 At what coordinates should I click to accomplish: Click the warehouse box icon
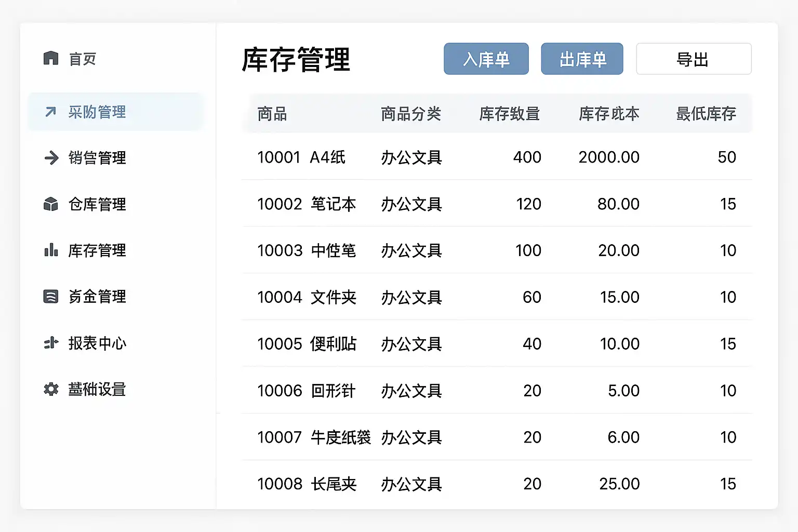pyautogui.click(x=51, y=204)
